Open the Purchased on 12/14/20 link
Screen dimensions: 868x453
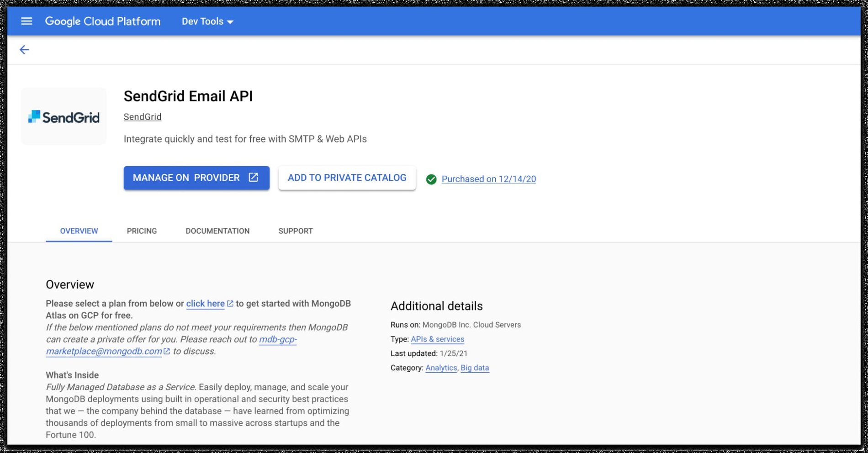pos(489,179)
